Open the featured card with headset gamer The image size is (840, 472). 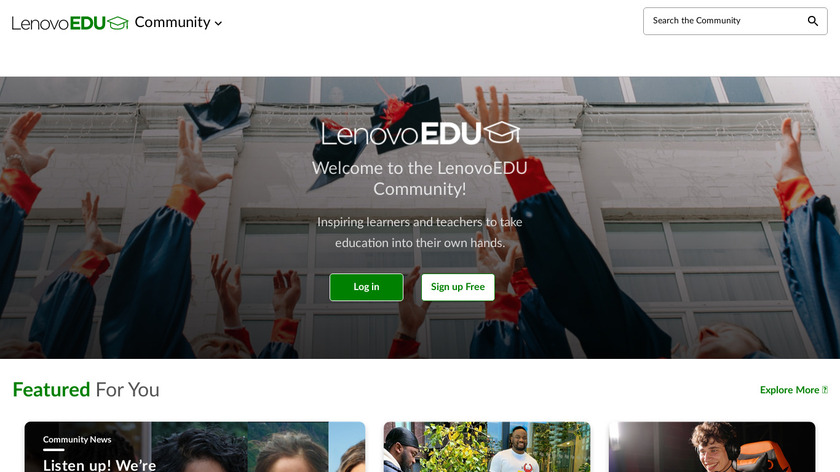click(x=712, y=447)
